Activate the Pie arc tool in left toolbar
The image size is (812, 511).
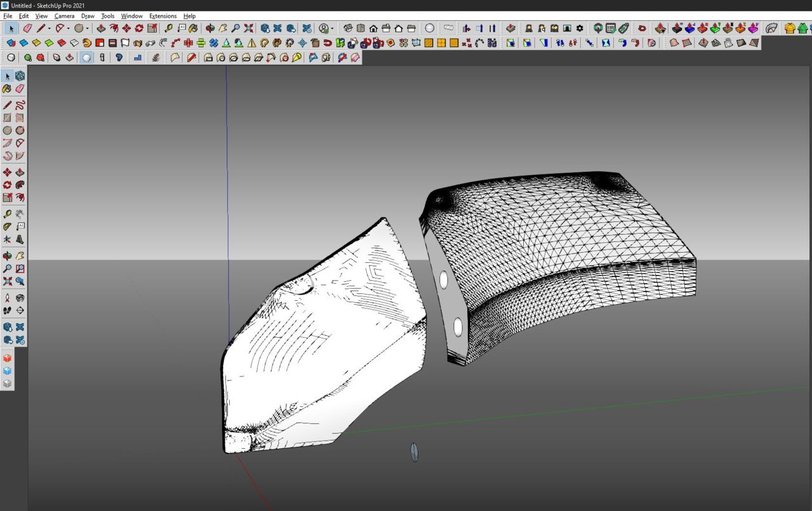(x=20, y=156)
